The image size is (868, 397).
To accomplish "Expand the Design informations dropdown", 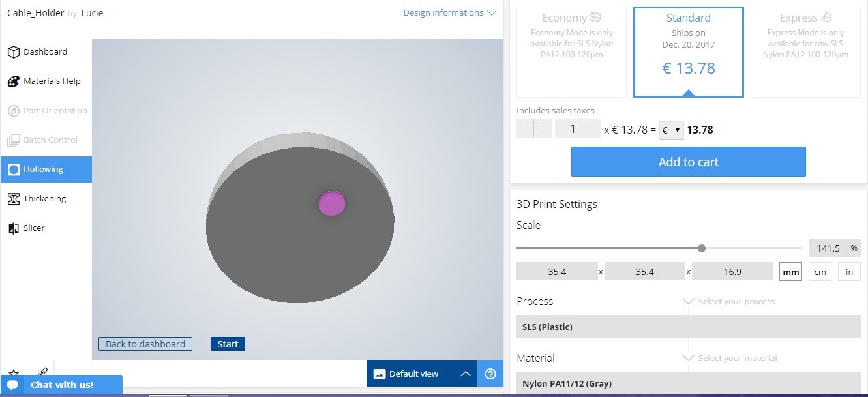I will coord(450,13).
